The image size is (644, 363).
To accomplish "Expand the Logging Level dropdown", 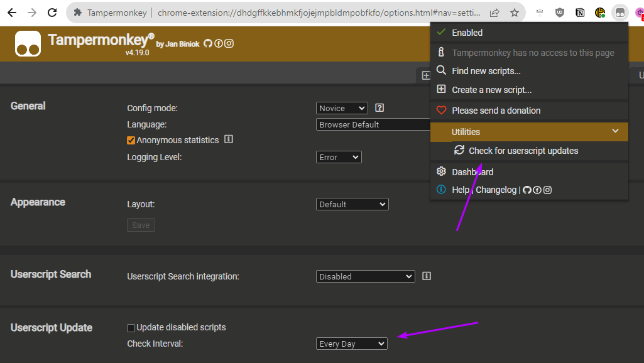I will pos(339,157).
